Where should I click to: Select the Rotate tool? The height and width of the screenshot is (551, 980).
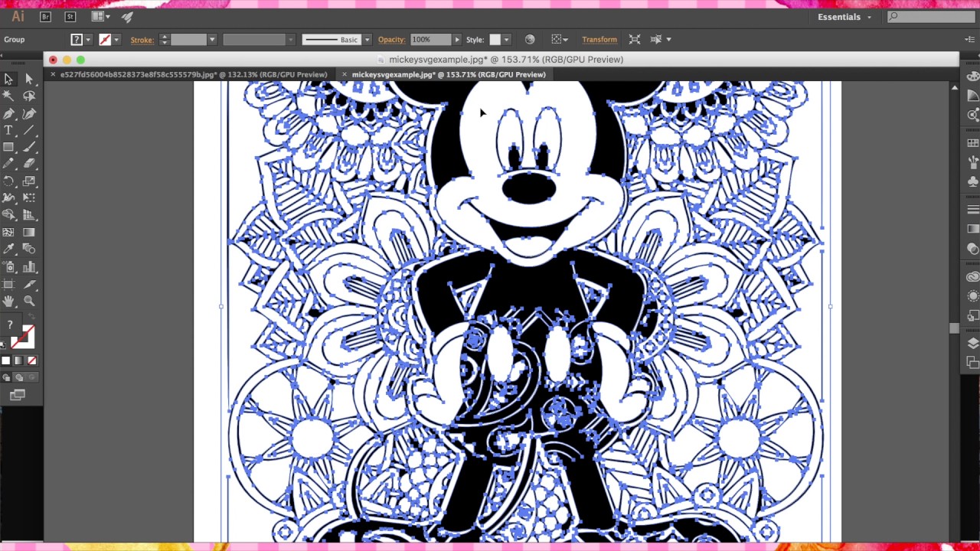click(x=8, y=181)
